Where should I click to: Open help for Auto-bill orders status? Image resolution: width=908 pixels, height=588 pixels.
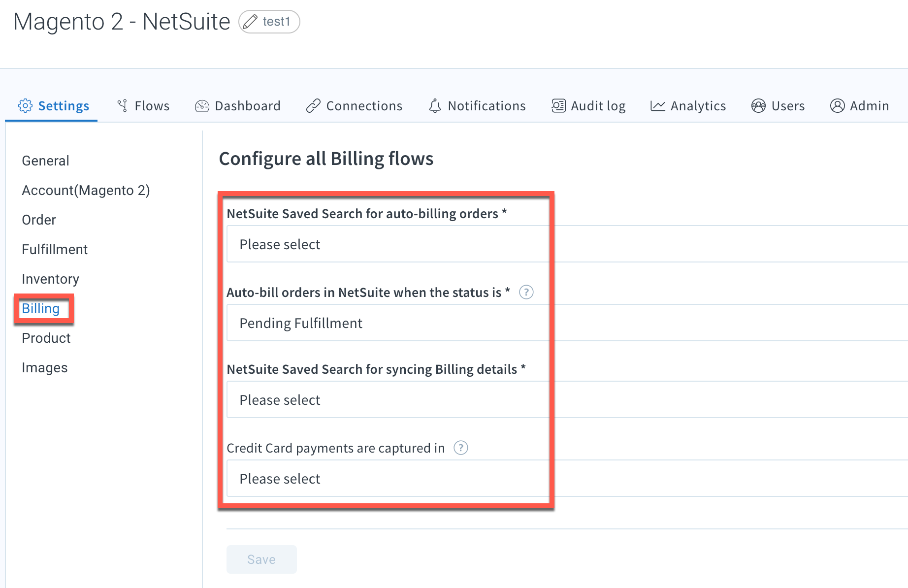coord(526,292)
